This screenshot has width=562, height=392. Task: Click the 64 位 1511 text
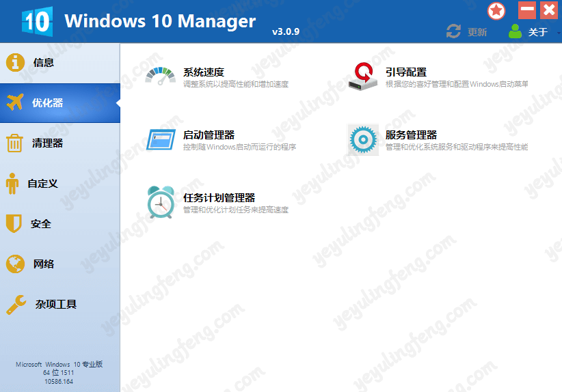click(58, 373)
